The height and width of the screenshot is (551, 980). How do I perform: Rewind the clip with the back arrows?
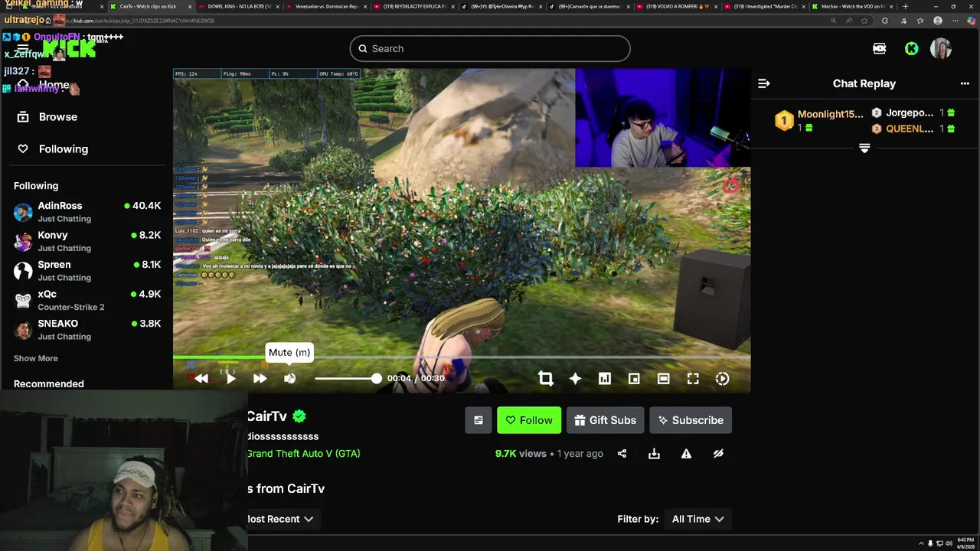coord(201,378)
